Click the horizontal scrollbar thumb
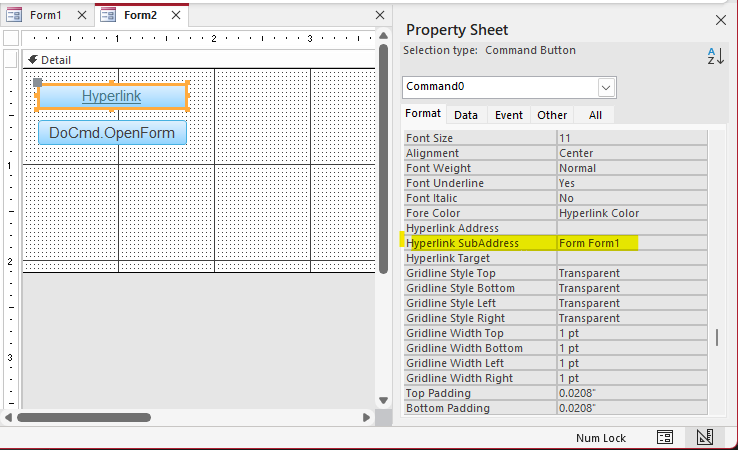This screenshot has height=450, width=738. click(84, 418)
